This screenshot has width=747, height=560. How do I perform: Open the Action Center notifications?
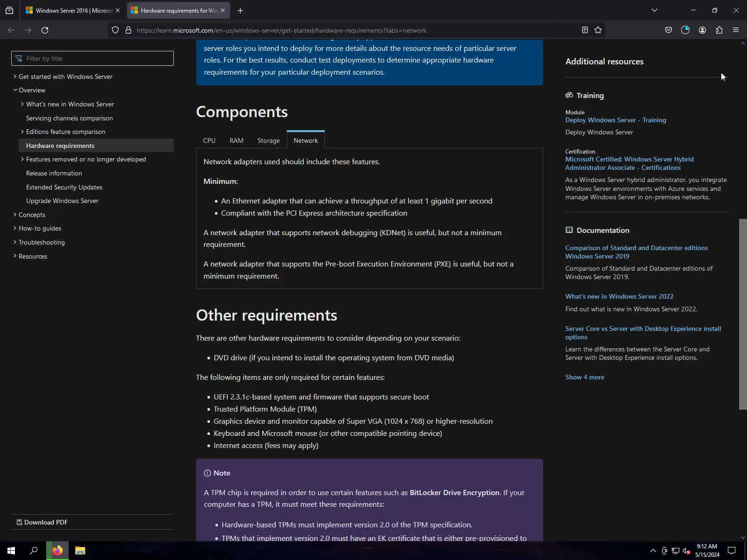tap(732, 551)
